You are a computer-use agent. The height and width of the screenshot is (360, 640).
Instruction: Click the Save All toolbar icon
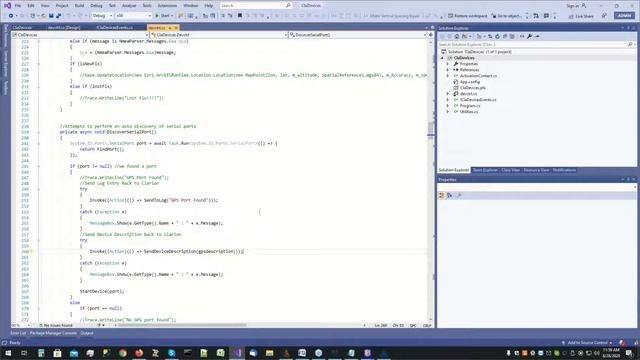pos(58,16)
